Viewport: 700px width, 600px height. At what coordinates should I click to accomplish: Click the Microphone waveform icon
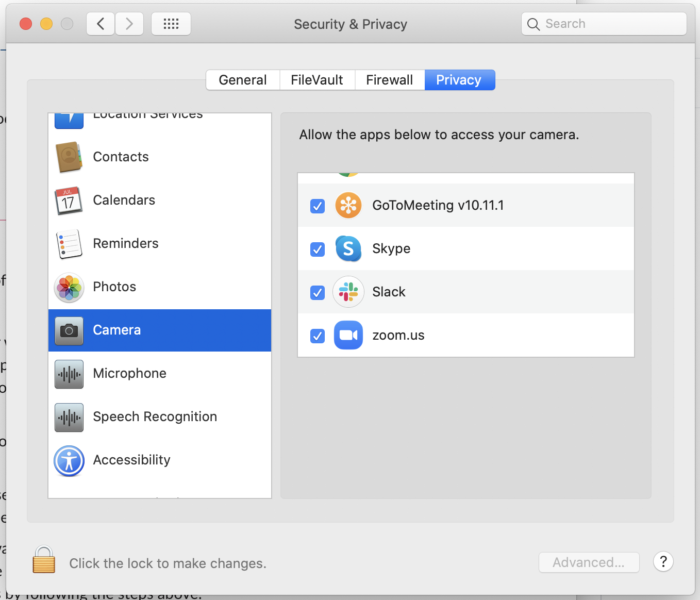tap(69, 374)
